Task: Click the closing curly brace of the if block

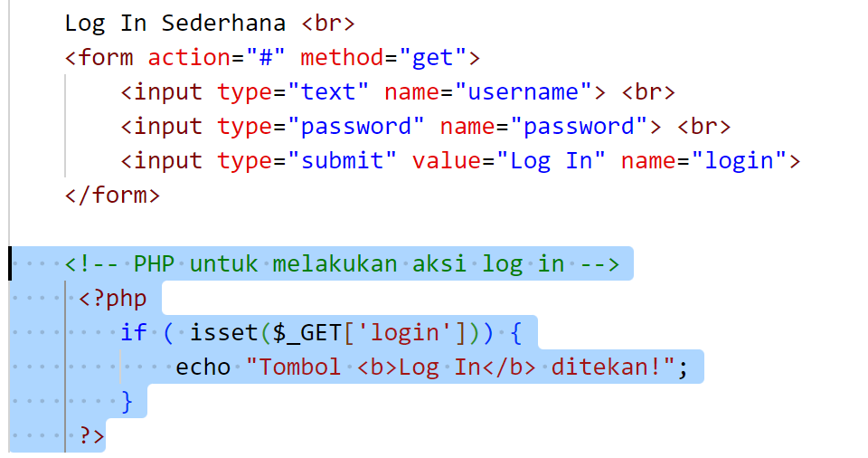Action: (x=127, y=402)
